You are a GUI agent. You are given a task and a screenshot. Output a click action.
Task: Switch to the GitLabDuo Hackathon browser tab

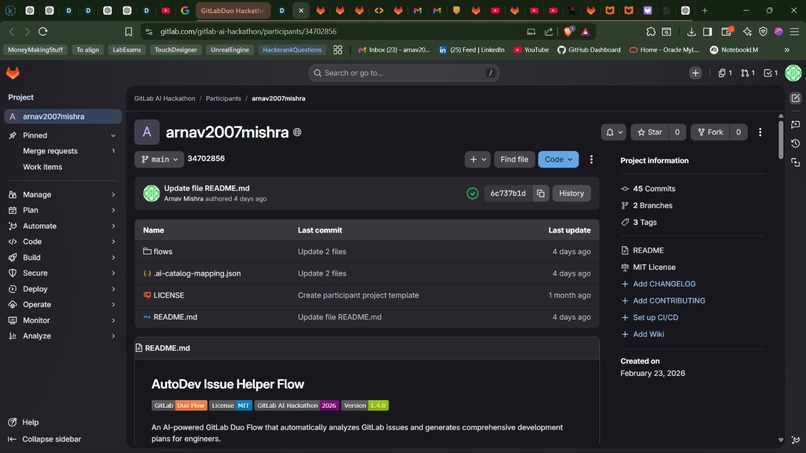click(x=233, y=10)
